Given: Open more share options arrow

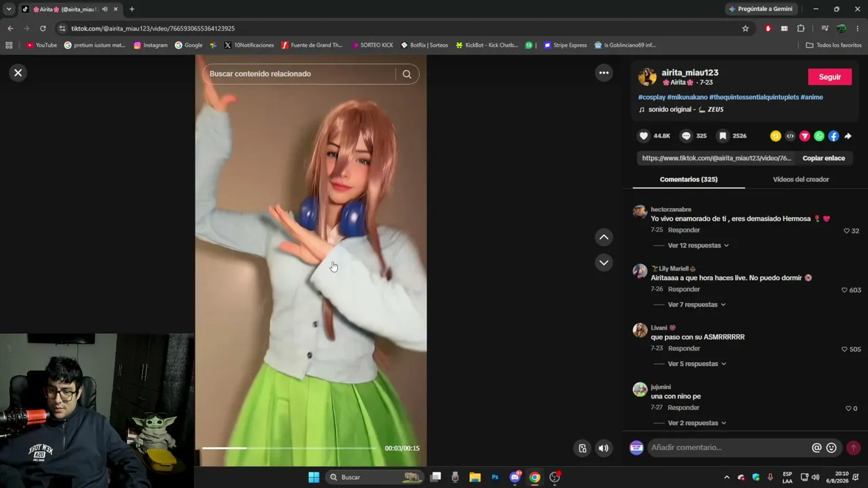Looking at the screenshot, I should (848, 136).
